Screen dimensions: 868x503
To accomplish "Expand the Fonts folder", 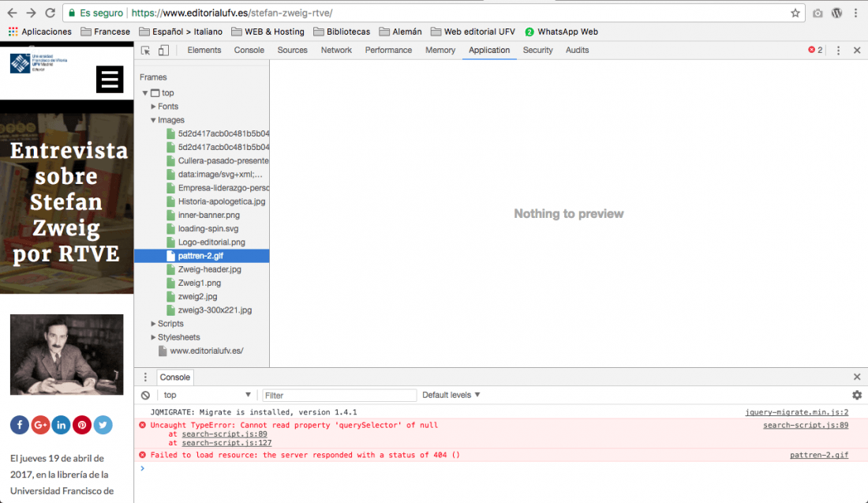I will pos(153,107).
